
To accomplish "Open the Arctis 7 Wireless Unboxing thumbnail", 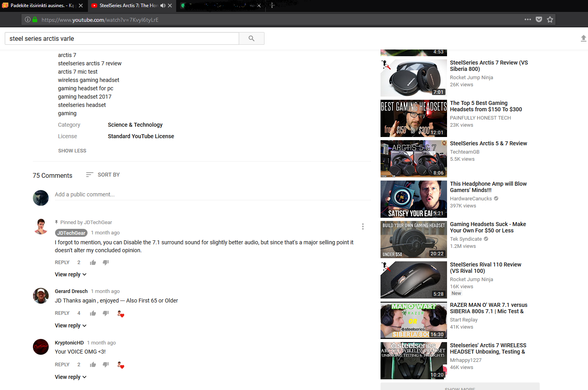I will [414, 361].
